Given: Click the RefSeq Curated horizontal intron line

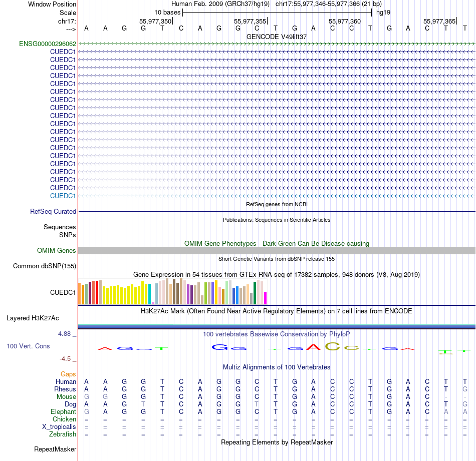Looking at the screenshot, I should pyautogui.click(x=277, y=211).
